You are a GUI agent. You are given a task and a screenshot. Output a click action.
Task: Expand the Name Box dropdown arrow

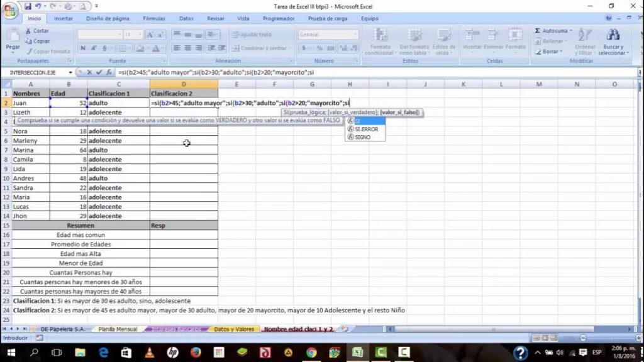pos(70,72)
